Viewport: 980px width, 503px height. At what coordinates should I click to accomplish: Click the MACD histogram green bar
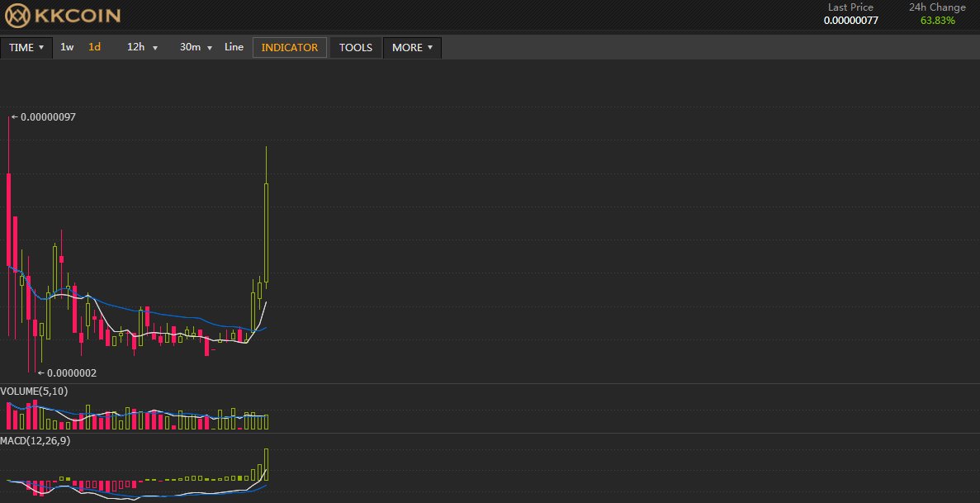coord(266,463)
